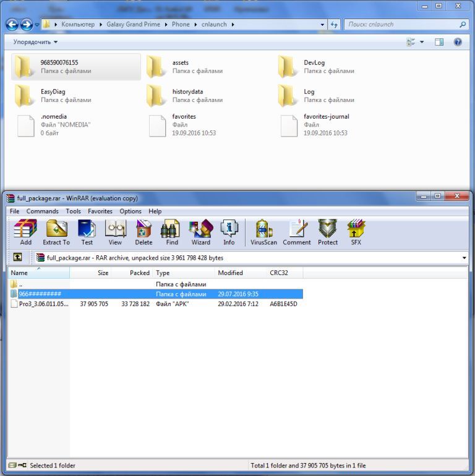475x476 pixels.
Task: Select the assets folder
Action: pyautogui.click(x=186, y=67)
